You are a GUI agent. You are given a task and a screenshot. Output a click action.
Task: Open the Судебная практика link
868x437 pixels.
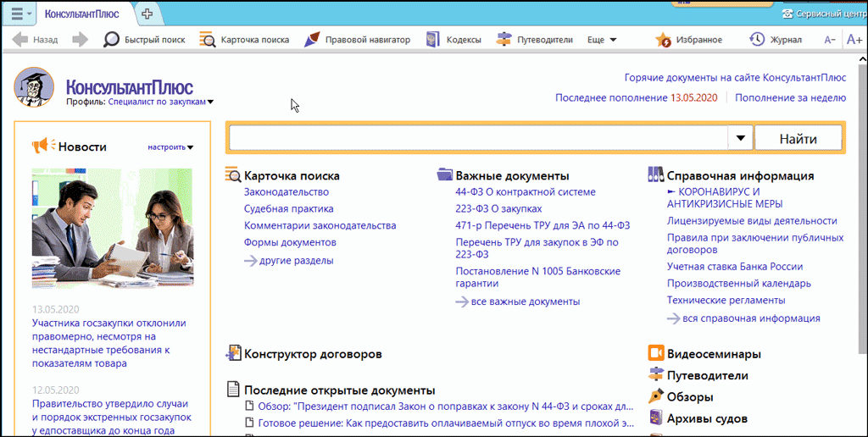click(x=288, y=208)
